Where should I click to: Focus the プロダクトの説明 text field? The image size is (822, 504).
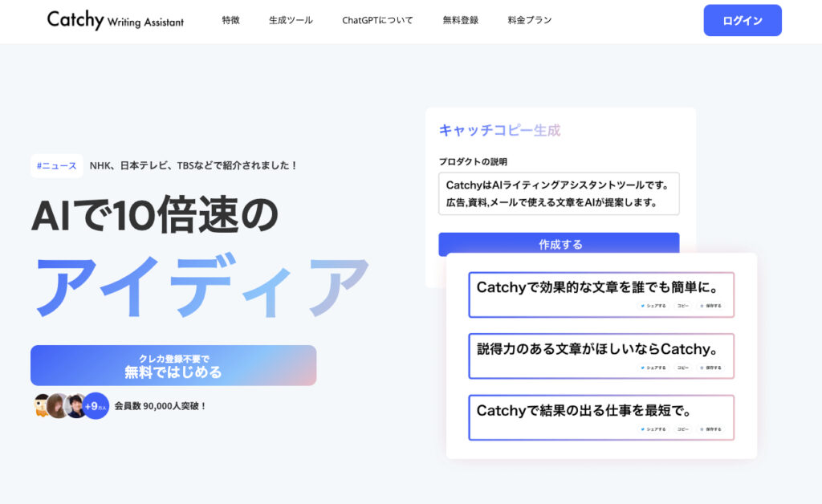[559, 193]
